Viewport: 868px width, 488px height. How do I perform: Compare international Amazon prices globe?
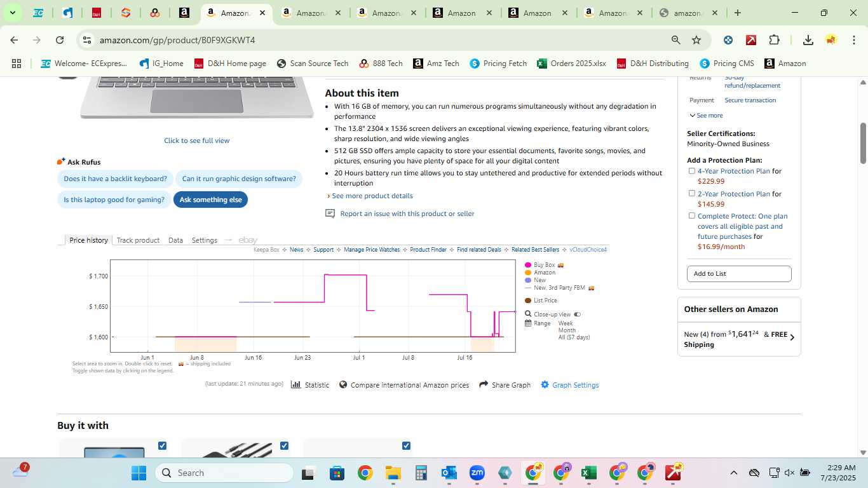(x=343, y=384)
